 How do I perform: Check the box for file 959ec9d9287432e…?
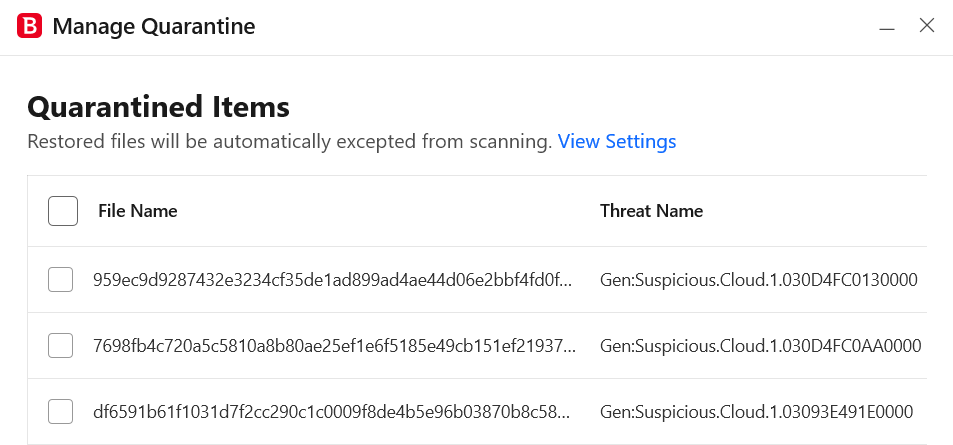point(60,280)
